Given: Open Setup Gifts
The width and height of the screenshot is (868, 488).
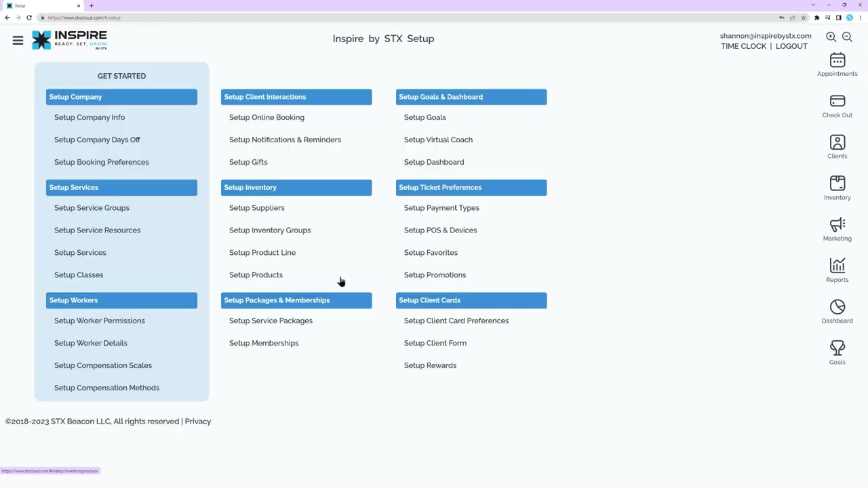Looking at the screenshot, I should 248,162.
